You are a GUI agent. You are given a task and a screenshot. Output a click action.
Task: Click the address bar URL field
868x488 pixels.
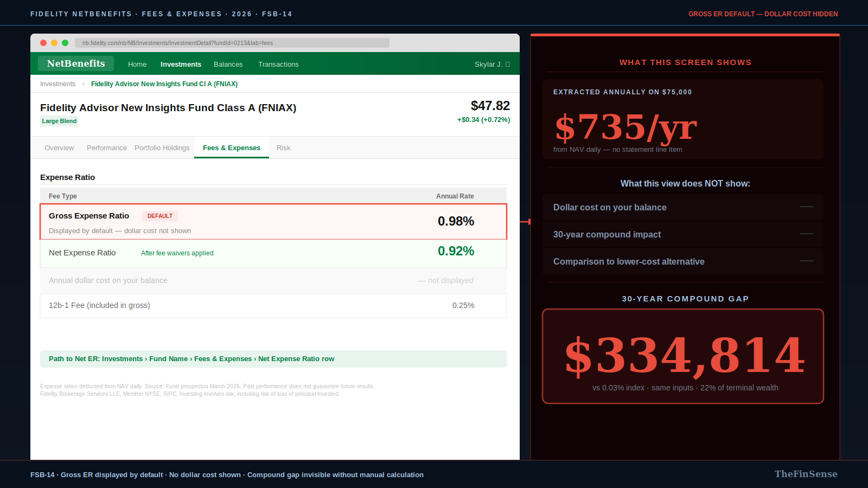233,43
